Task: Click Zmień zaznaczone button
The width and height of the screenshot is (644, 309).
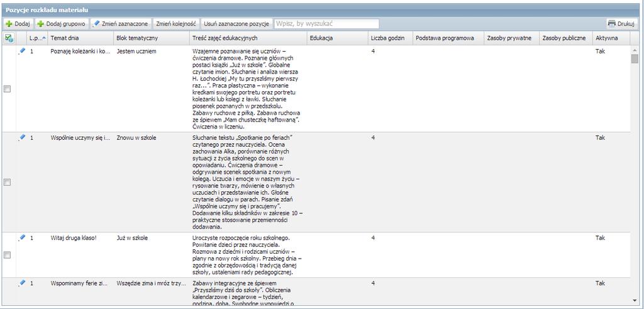Action: click(121, 24)
